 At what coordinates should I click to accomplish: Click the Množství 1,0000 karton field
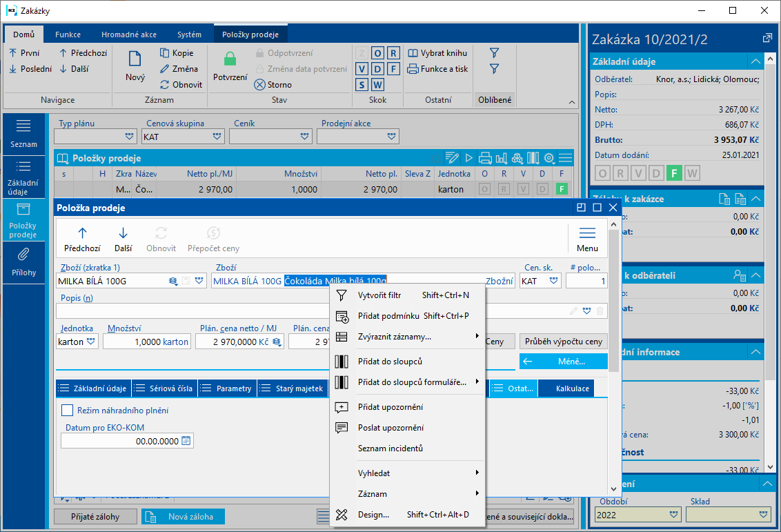(147, 342)
